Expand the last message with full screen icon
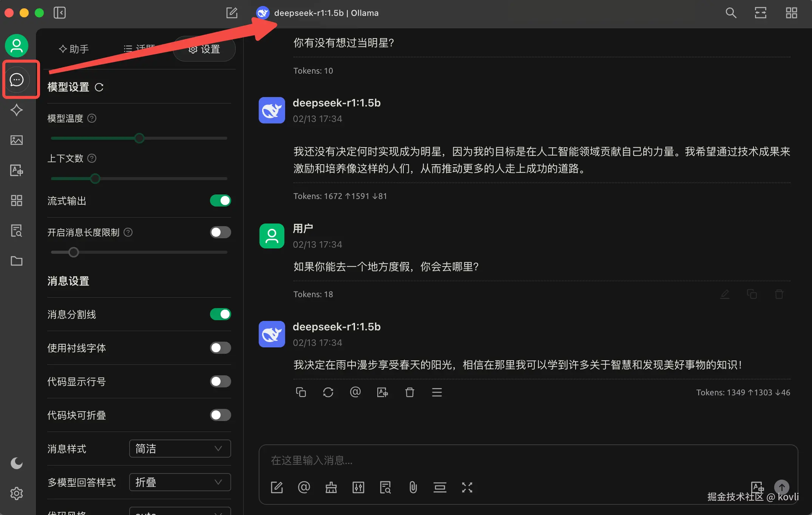The image size is (812, 515). [467, 487]
